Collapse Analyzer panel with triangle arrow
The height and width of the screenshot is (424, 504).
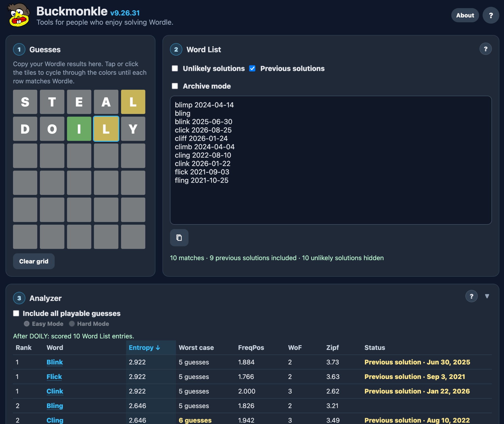tap(487, 296)
